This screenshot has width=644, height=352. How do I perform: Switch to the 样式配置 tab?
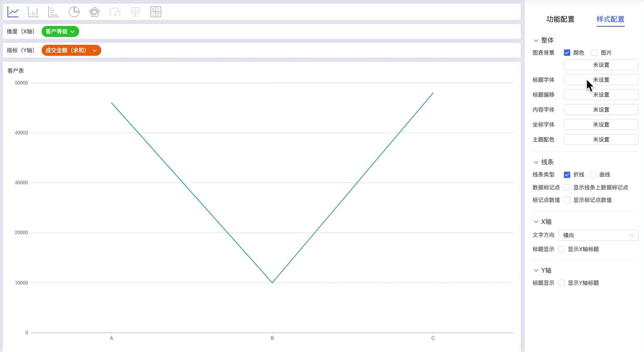click(610, 19)
